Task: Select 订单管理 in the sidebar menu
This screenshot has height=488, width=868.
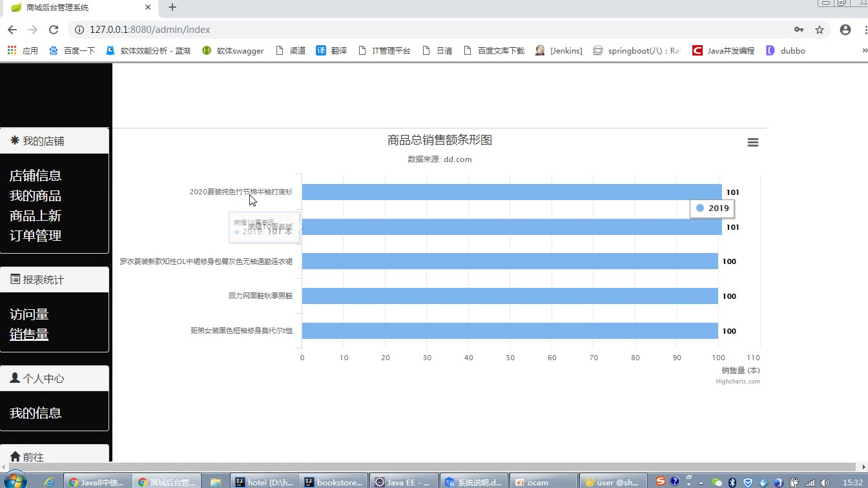Action: 36,236
